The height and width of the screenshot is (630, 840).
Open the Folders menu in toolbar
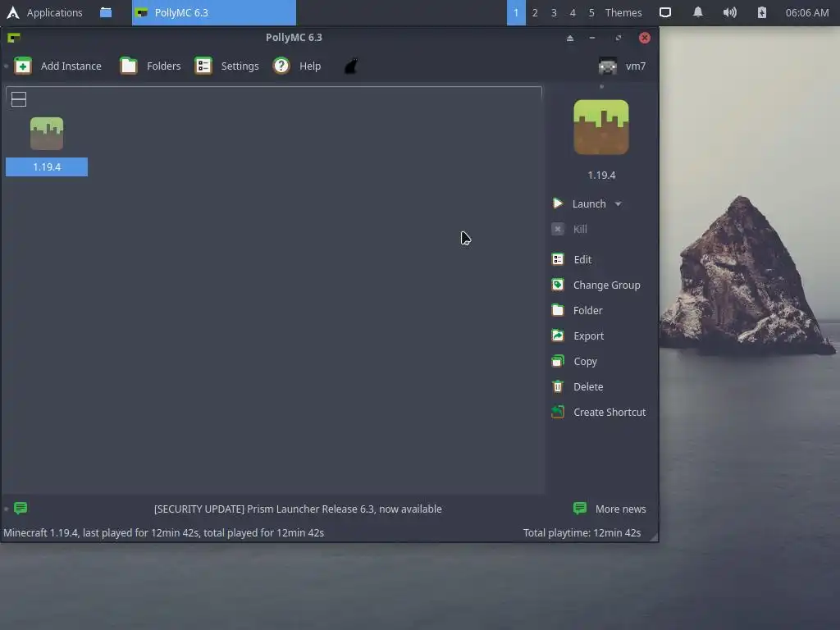(150, 66)
